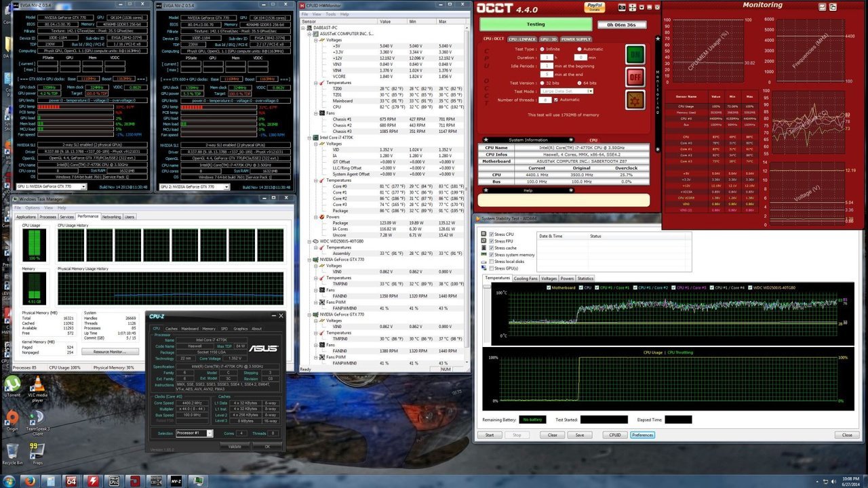The height and width of the screenshot is (488, 868).
Task: Uncheck Stress CPU in AIDA64
Action: [x=492, y=235]
